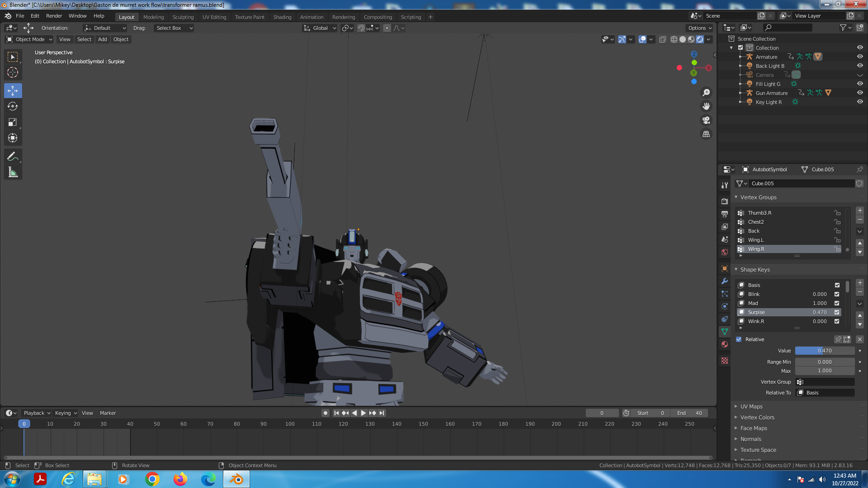Open the Drag Select Box dropdown
The image size is (868, 488).
174,28
